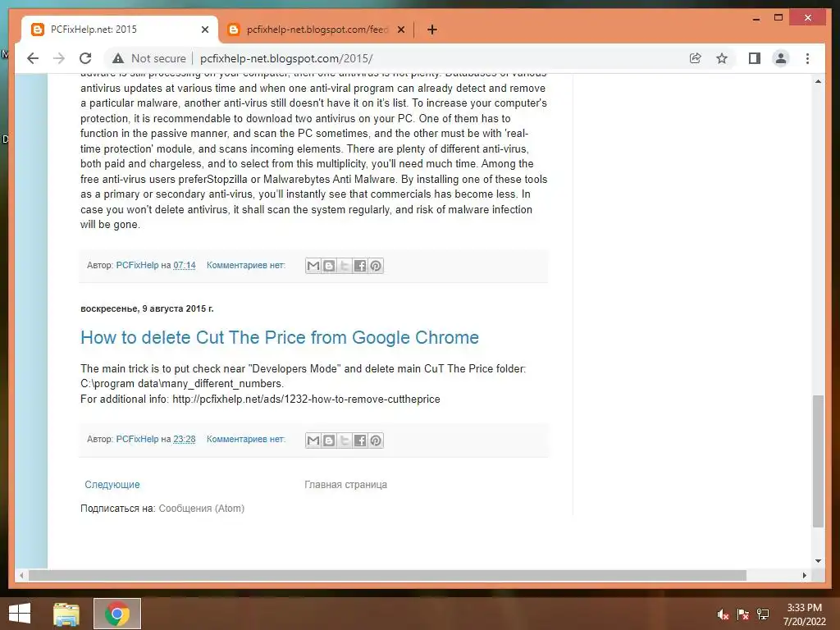
Task: Open PCFixHelp author link beside 07:14
Action: pos(137,265)
